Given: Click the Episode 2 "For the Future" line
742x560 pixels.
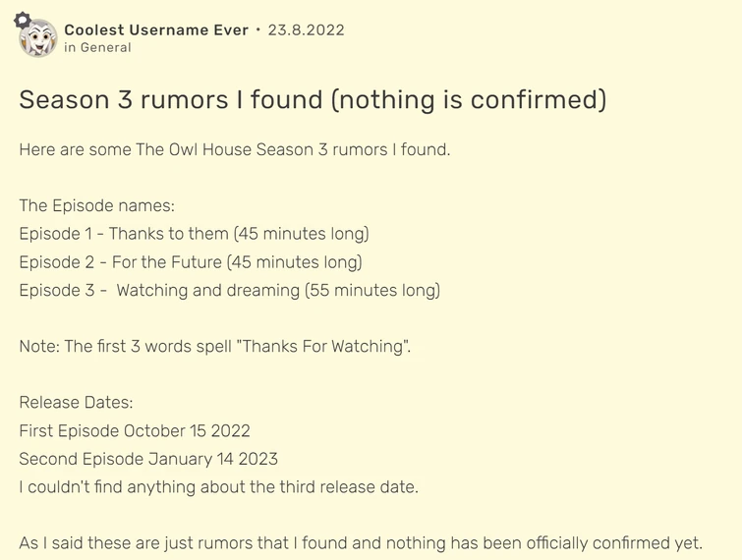Looking at the screenshot, I should pyautogui.click(x=191, y=262).
